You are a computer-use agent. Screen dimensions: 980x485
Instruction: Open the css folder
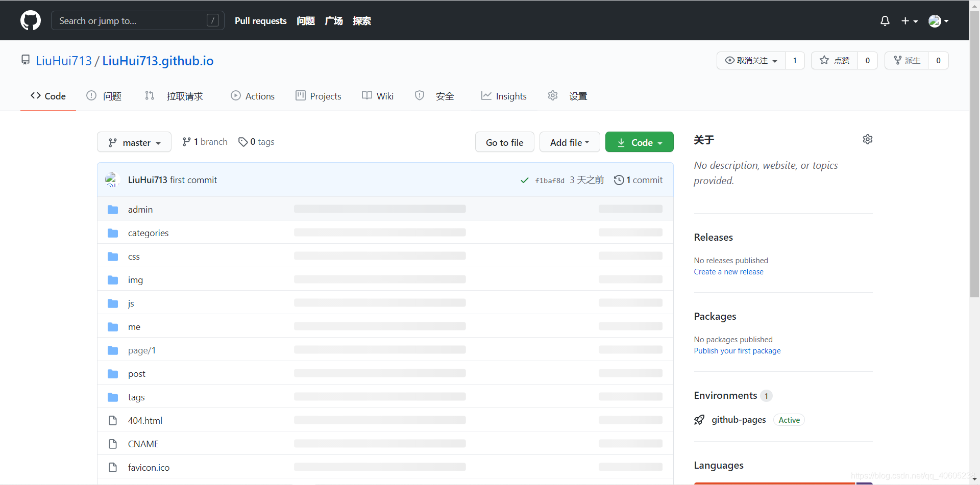click(x=134, y=257)
